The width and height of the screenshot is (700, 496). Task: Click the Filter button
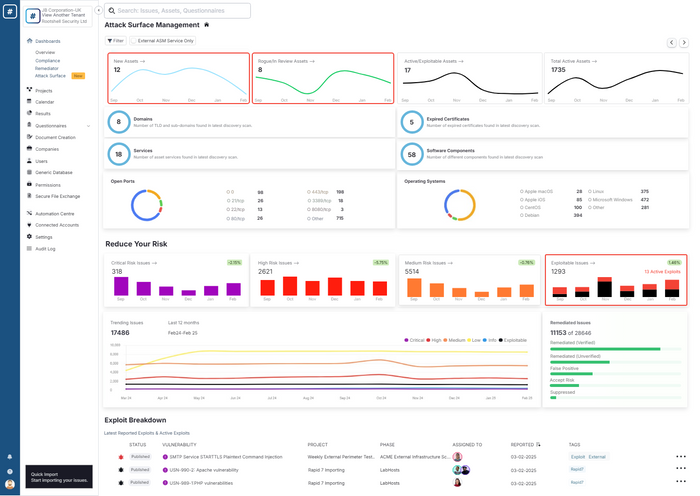coord(116,41)
